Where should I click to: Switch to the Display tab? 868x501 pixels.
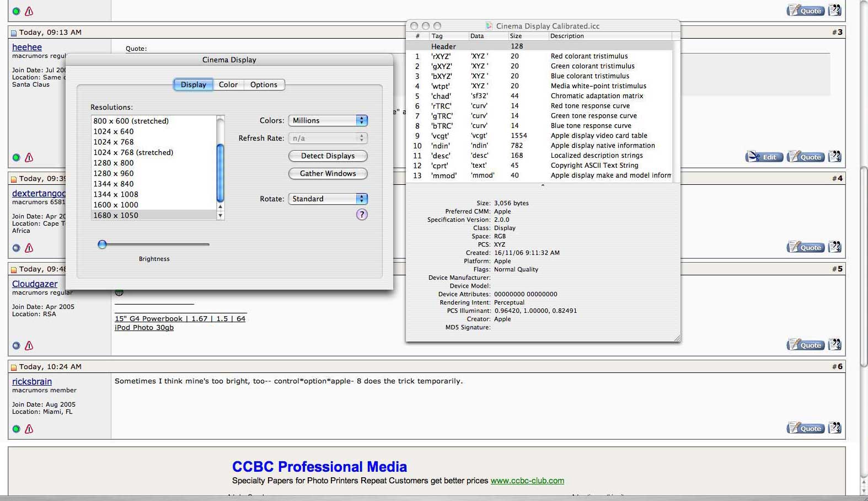point(194,84)
